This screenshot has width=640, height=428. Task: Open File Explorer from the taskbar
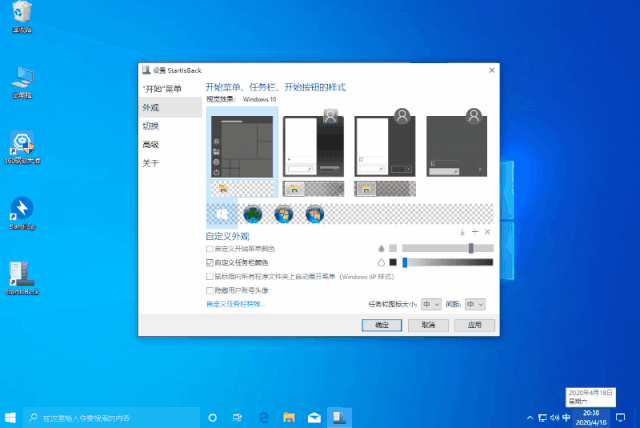click(289, 418)
